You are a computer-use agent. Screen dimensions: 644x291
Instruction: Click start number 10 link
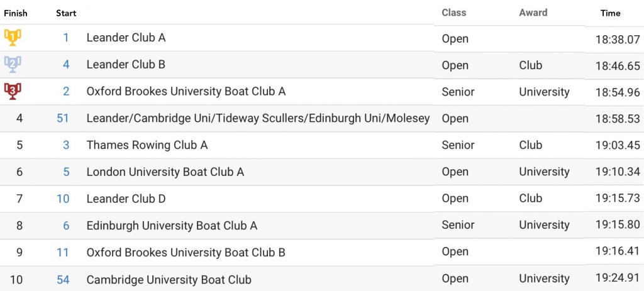pos(63,199)
